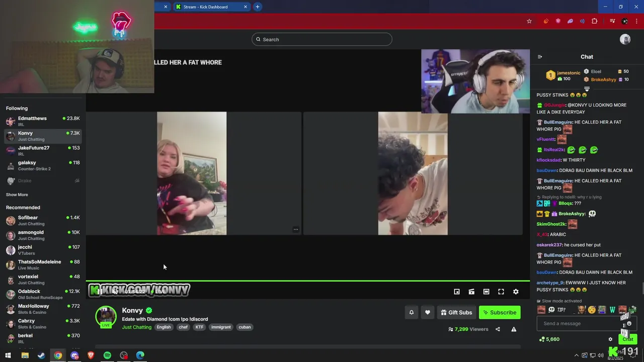Select the English tag
Screen dimensions: 644x362
pos(164,327)
